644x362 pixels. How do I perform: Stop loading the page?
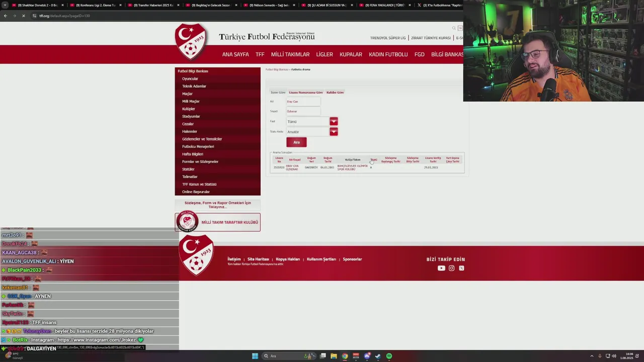point(23,16)
